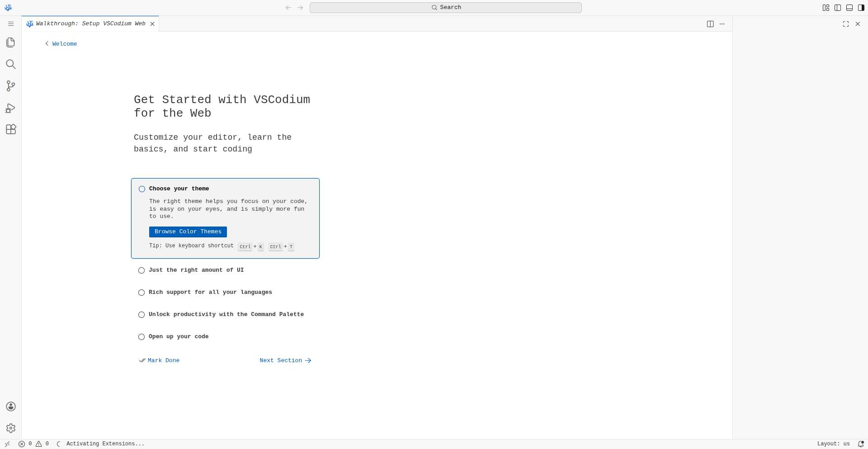Image resolution: width=868 pixels, height=449 pixels.
Task: Expand 'Unlock productivity with the Command Palette'
Action: tap(226, 315)
